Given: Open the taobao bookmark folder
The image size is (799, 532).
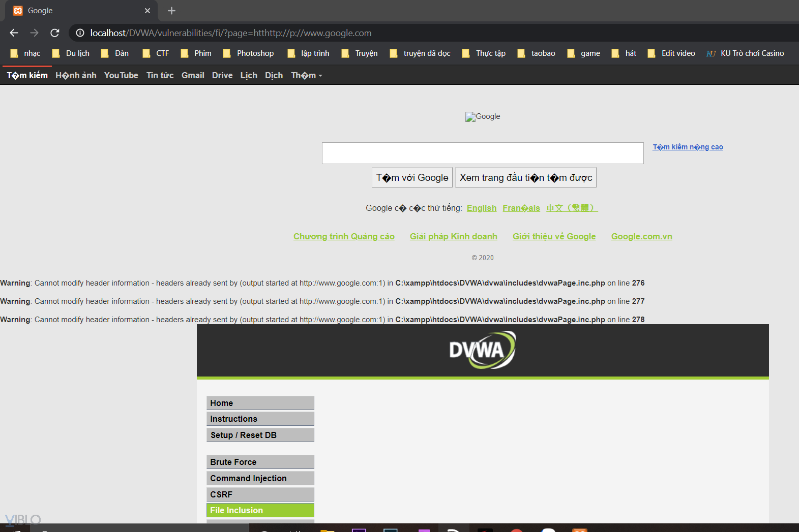Looking at the screenshot, I should pyautogui.click(x=536, y=53).
